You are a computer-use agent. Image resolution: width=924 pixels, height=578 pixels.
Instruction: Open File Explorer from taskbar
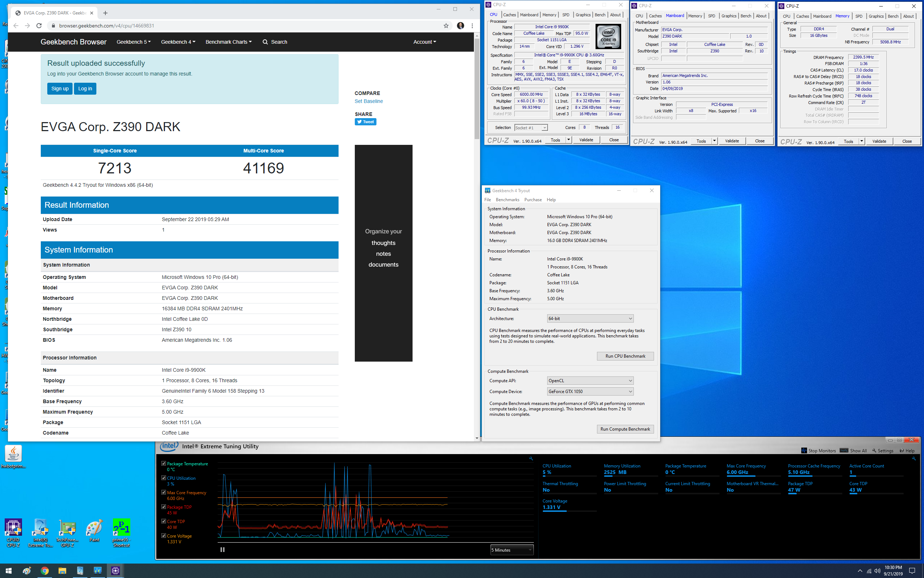point(62,571)
